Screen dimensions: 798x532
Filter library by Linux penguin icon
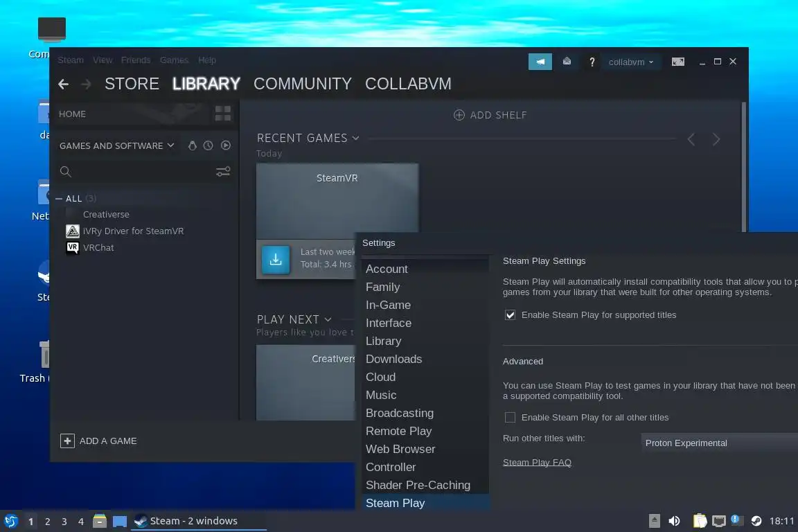193,145
